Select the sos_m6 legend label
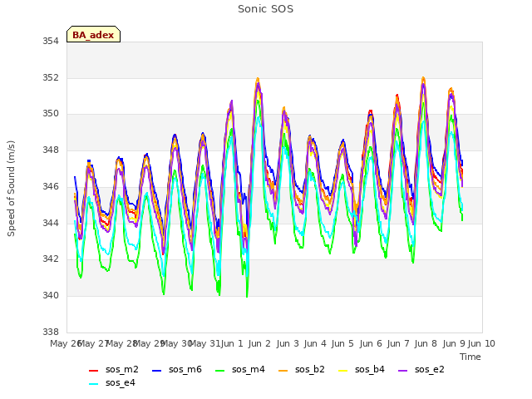The image size is (532, 399). tap(185, 369)
